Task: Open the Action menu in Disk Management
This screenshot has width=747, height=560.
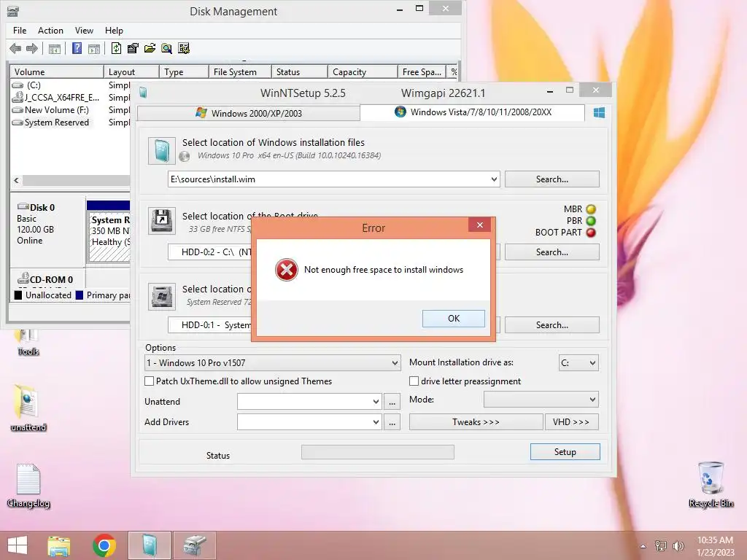Action: (x=50, y=31)
